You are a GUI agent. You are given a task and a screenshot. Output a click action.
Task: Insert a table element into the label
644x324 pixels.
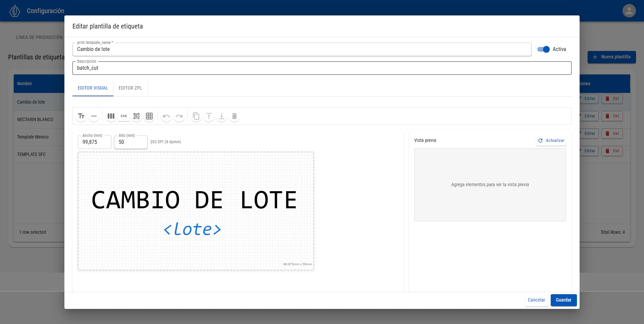click(x=149, y=116)
